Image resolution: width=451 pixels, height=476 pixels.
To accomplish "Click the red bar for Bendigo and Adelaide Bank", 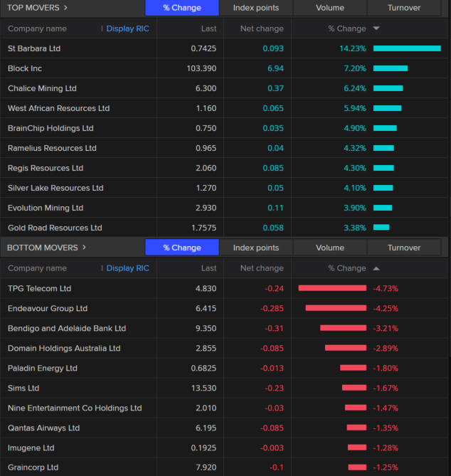I will click(344, 328).
